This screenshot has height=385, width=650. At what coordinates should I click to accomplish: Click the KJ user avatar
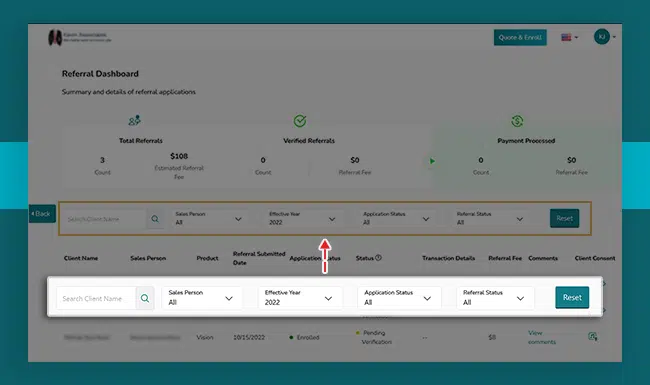tap(601, 37)
